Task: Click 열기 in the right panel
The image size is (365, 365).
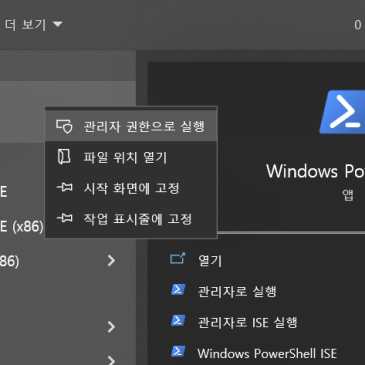Action: point(210,260)
